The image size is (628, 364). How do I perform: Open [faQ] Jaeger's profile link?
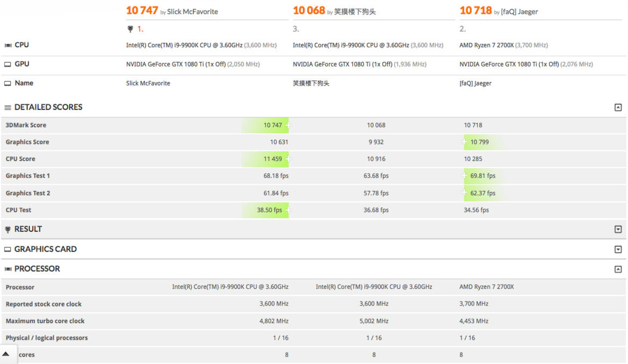point(519,12)
